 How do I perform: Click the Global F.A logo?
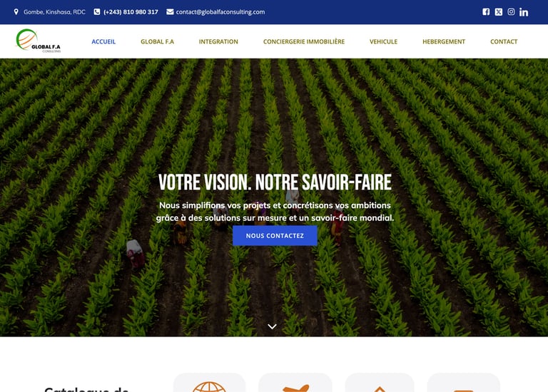click(38, 41)
